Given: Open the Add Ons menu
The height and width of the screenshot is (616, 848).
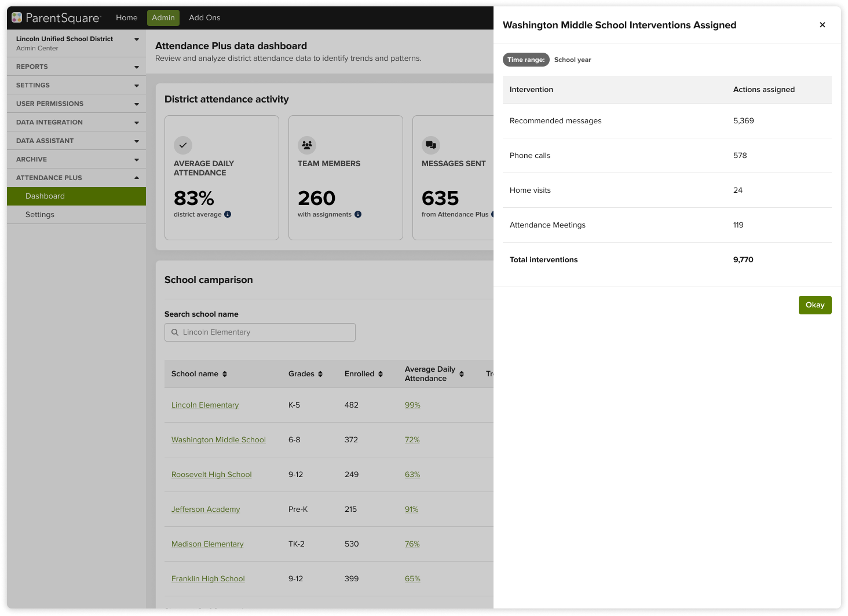Looking at the screenshot, I should click(204, 18).
